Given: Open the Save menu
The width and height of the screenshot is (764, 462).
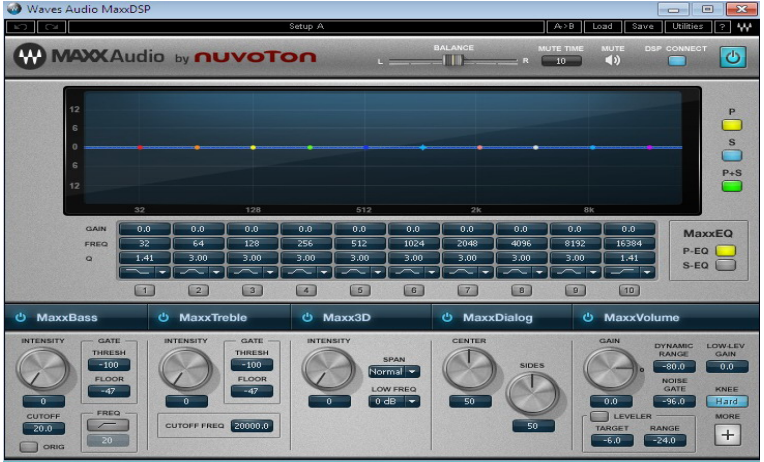Looking at the screenshot, I should 643,26.
